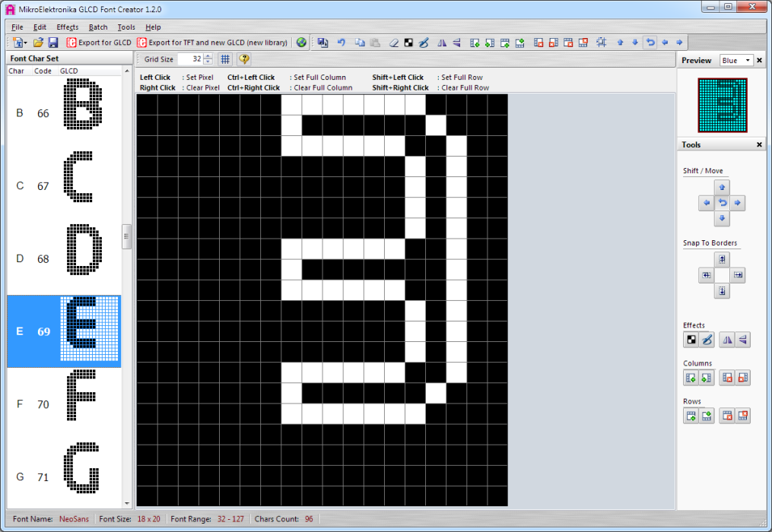This screenshot has height=532, width=772.
Task: Click the Grid Size input field
Action: tap(191, 59)
